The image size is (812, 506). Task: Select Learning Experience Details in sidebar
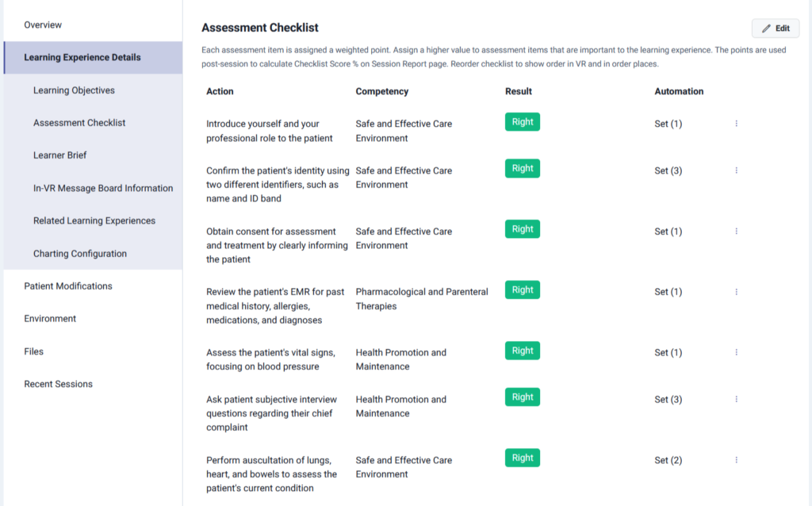point(82,58)
